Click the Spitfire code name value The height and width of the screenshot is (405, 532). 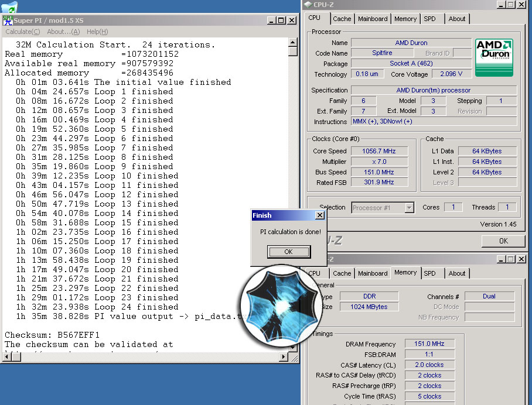(382, 53)
